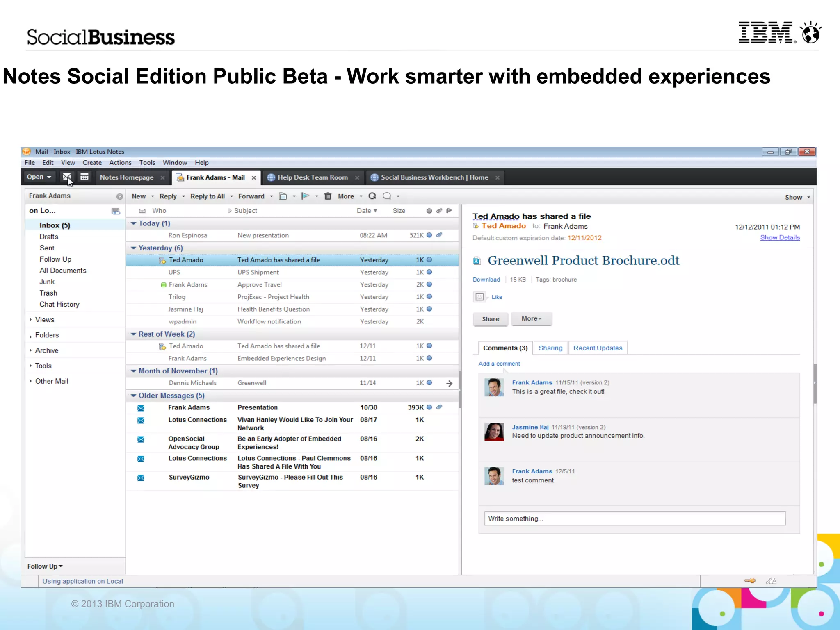Click the document icon beside Greenwell Product Brochure.odt
840x630 pixels.
click(x=477, y=261)
